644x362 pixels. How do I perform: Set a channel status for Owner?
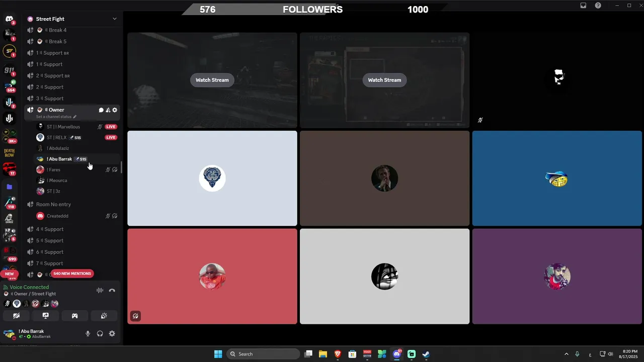click(56, 117)
